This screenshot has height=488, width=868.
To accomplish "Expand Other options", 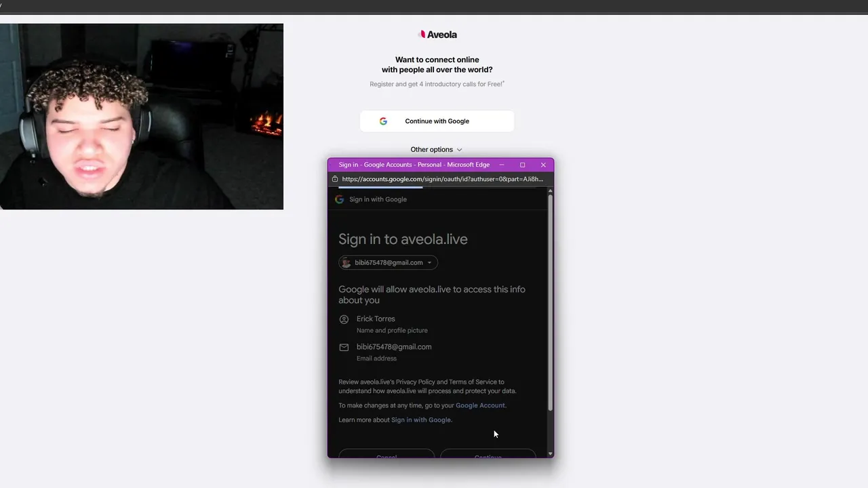I will [436, 150].
